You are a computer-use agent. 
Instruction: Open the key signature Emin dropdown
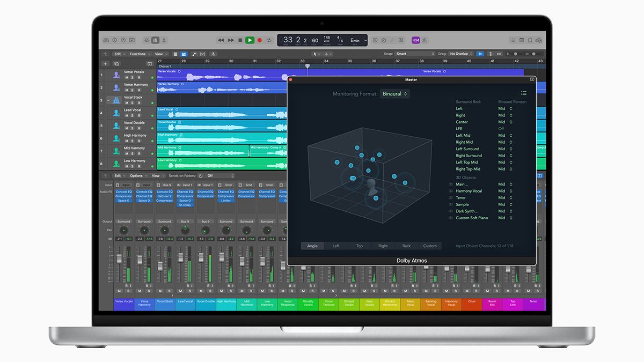tap(358, 40)
